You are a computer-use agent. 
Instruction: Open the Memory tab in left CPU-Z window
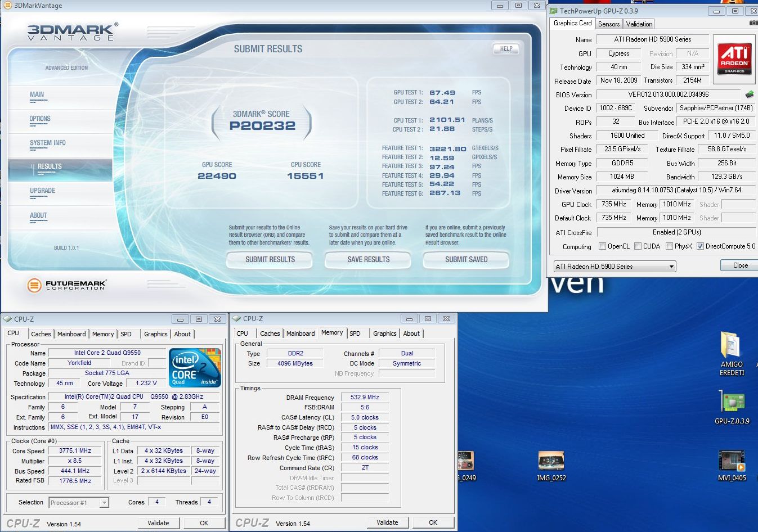(103, 334)
